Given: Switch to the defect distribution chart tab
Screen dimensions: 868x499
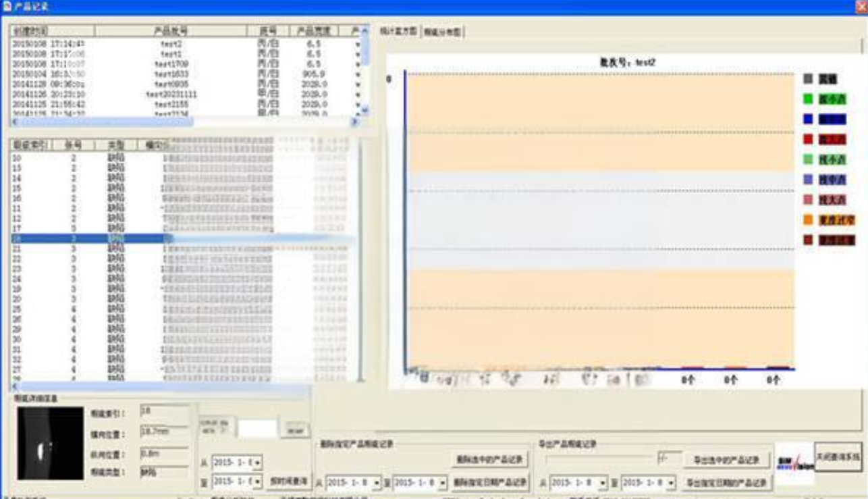Looking at the screenshot, I should click(443, 32).
